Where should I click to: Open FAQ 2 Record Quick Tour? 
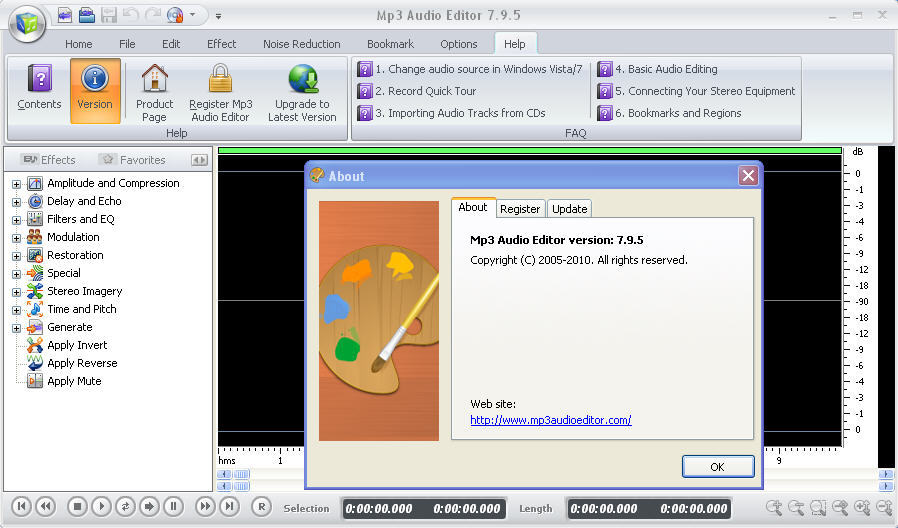click(417, 91)
